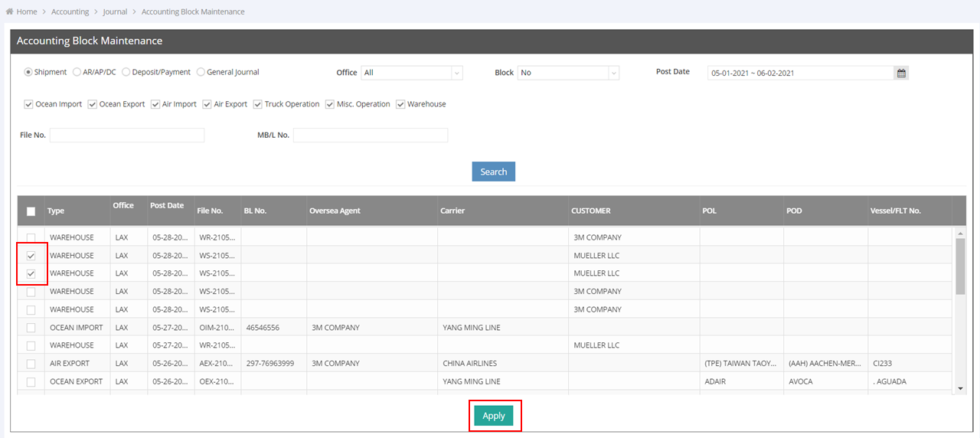
Task: Click the Apply button
Action: pos(494,416)
